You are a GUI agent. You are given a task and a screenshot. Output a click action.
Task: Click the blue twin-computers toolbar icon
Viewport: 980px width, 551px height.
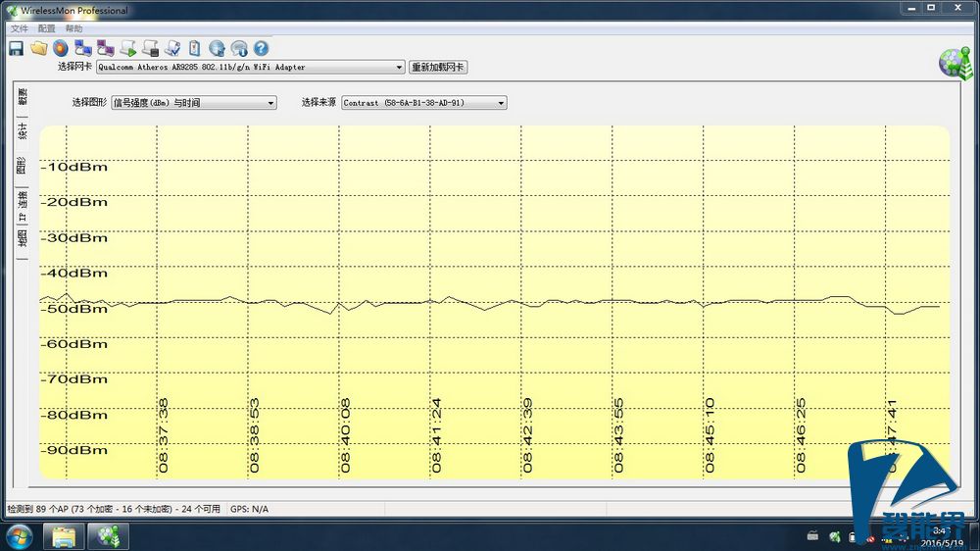tap(83, 48)
